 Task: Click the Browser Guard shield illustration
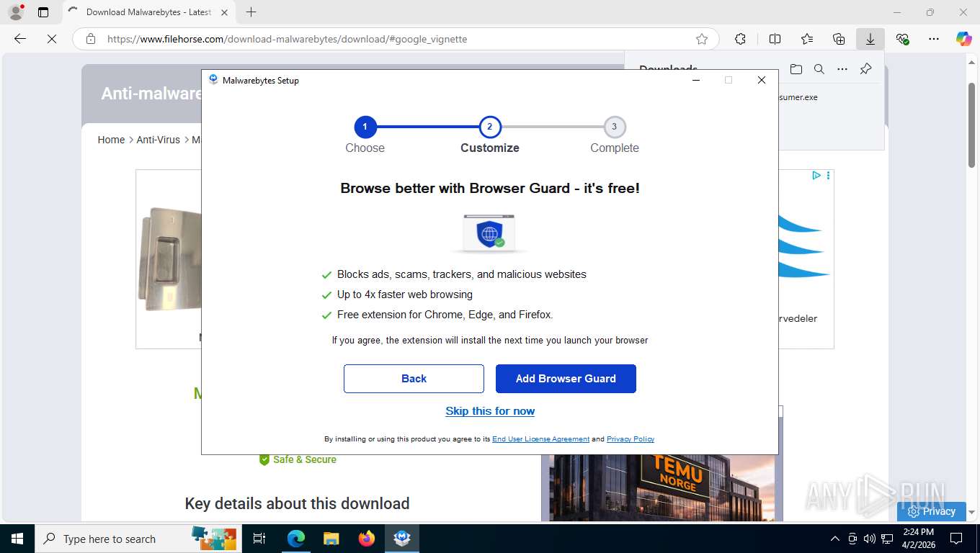coord(489,233)
